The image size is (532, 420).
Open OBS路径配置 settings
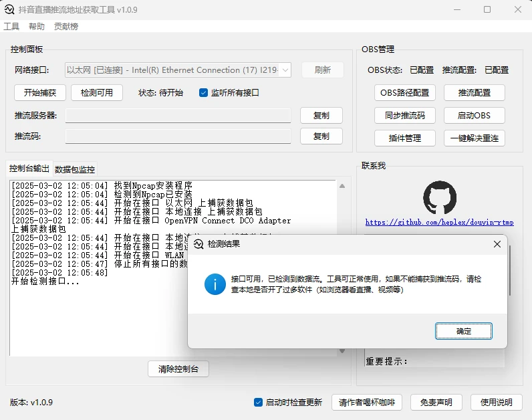coord(405,93)
